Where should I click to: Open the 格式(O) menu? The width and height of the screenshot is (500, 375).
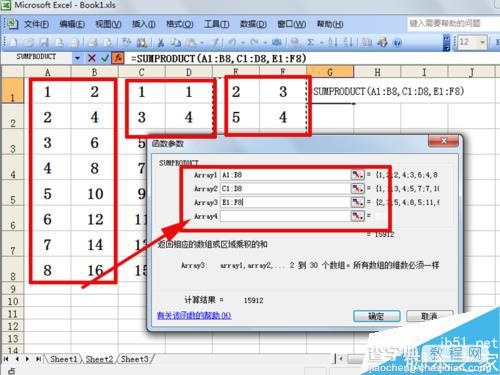click(x=180, y=24)
